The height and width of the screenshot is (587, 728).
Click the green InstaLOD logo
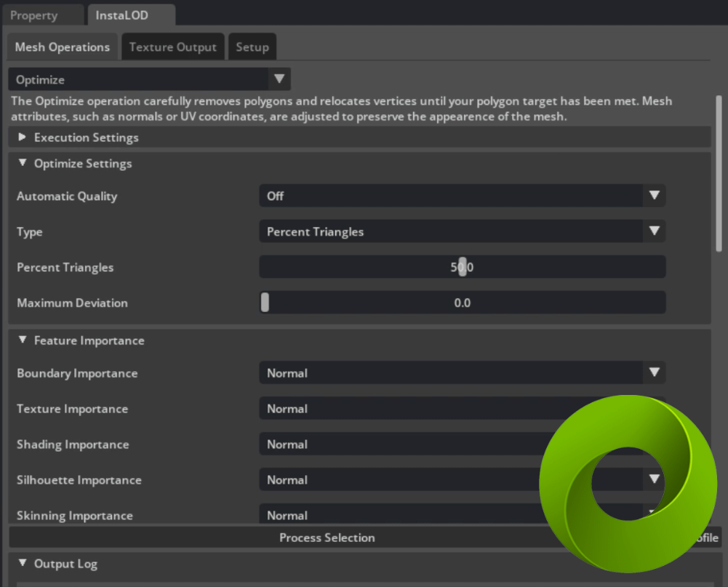pos(628,484)
